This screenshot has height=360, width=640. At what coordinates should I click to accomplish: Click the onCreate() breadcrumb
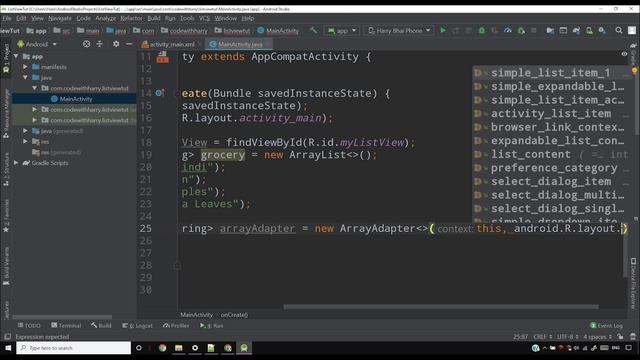click(x=234, y=315)
